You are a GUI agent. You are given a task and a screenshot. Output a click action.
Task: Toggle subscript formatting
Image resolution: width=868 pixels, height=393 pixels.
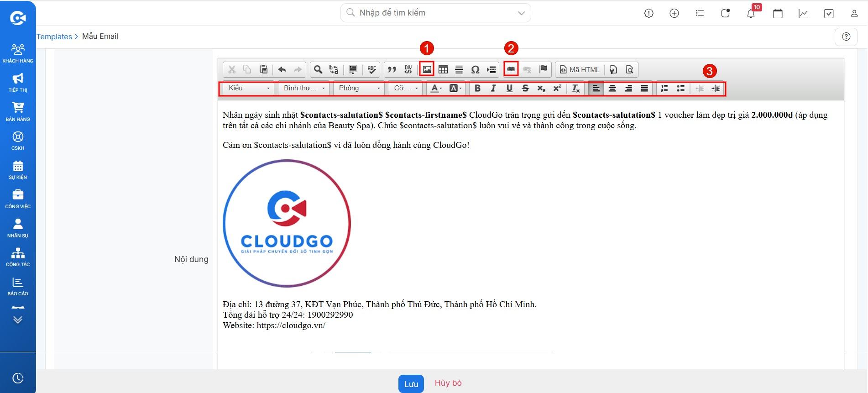(541, 88)
